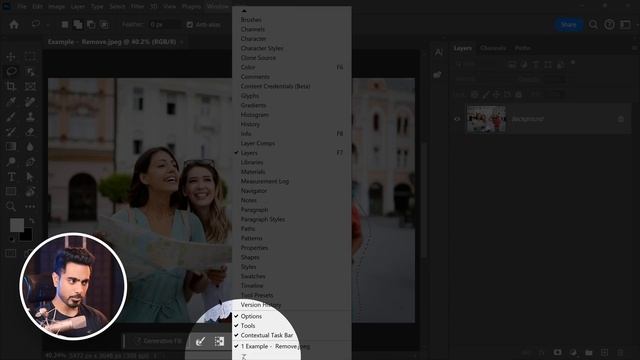Click the Feather value input field
This screenshot has width=640, height=360.
tap(164, 24)
